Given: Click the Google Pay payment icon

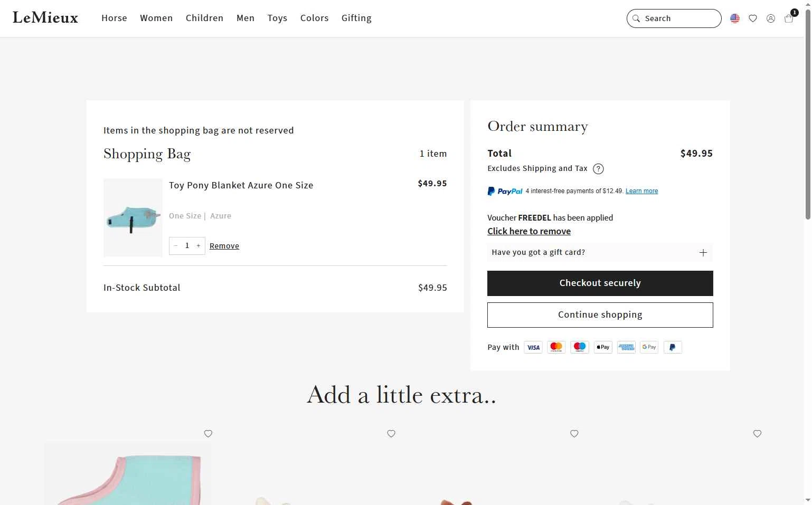Looking at the screenshot, I should (x=649, y=347).
